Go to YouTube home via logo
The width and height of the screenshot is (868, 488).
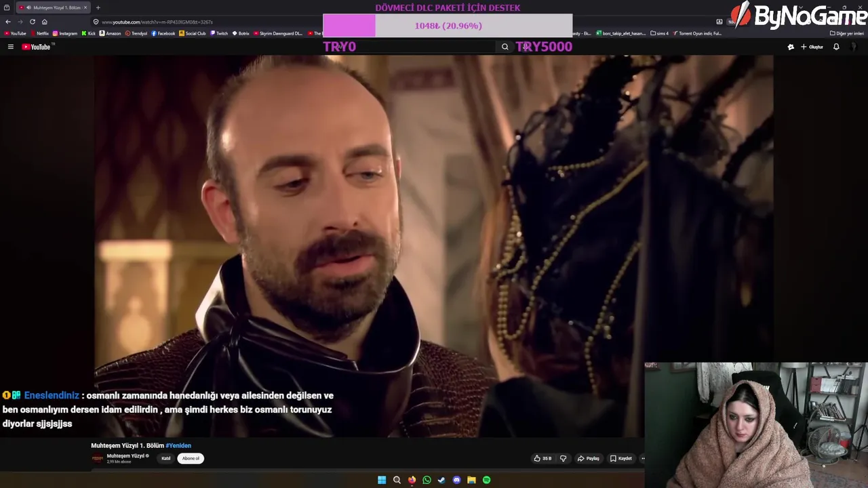(x=36, y=47)
